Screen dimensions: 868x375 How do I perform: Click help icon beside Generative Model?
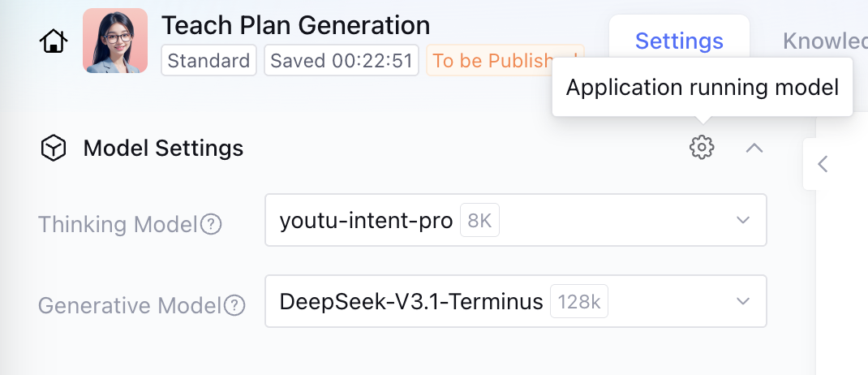[x=234, y=306]
